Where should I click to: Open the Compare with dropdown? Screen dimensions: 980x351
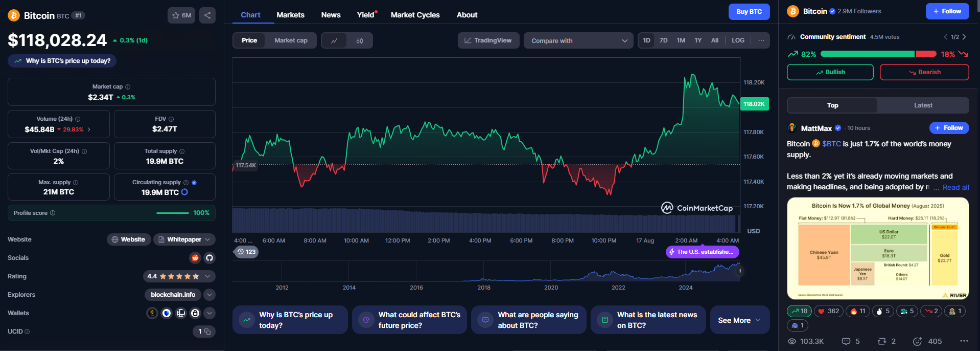(x=579, y=40)
